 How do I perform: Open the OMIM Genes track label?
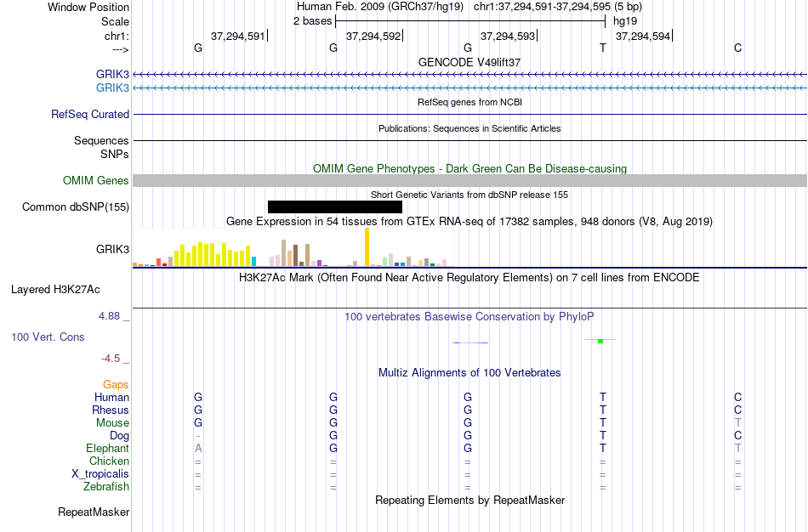click(x=96, y=181)
